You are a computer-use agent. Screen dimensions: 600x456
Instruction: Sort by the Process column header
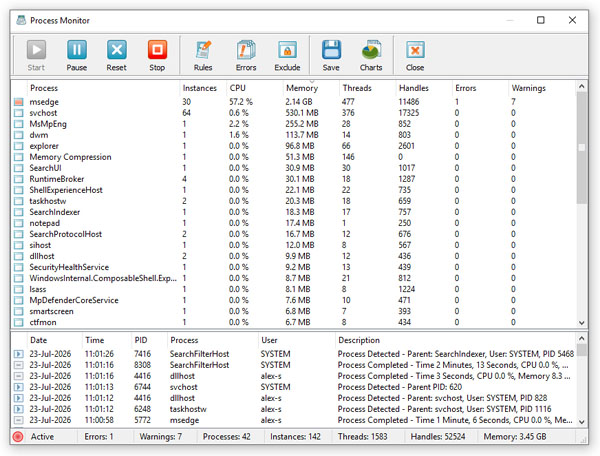(x=103, y=88)
